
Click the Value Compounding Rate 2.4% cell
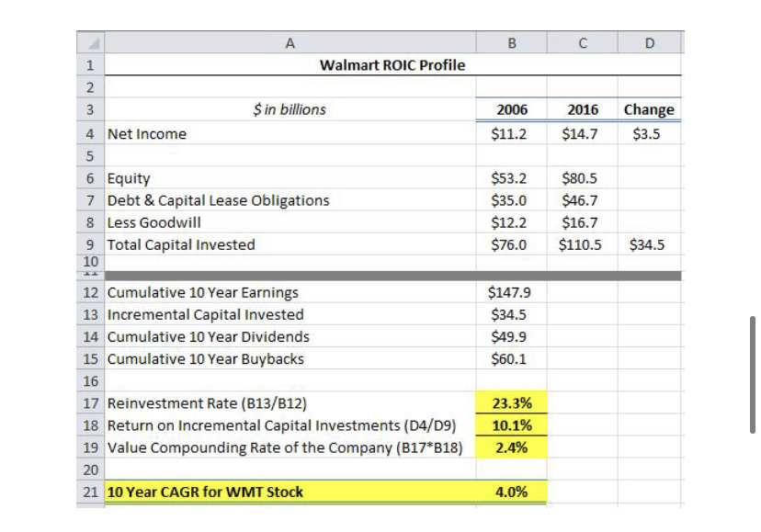(x=510, y=447)
